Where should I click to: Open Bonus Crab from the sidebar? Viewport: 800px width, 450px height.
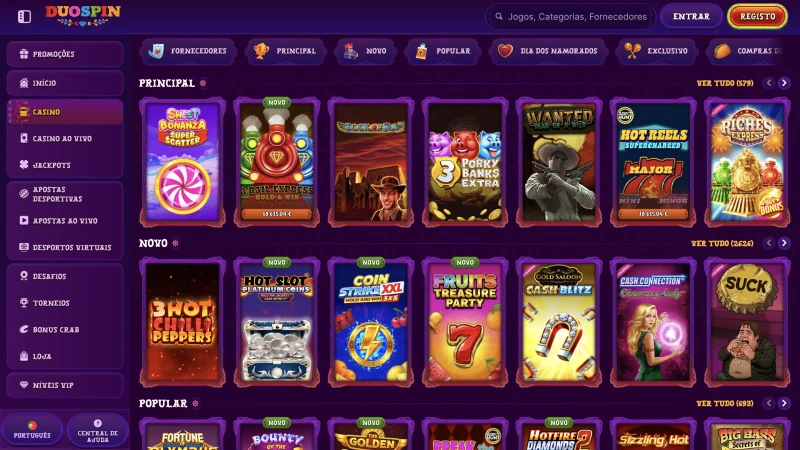click(x=65, y=330)
